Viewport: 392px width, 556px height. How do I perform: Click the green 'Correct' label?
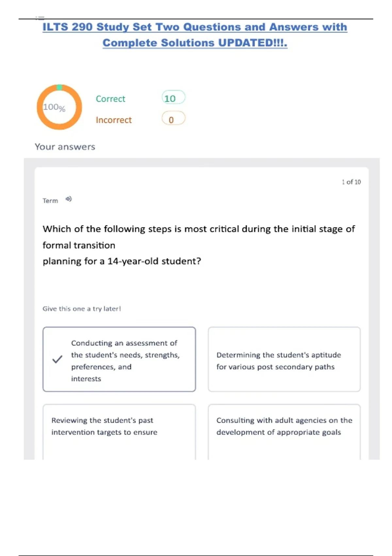[110, 99]
